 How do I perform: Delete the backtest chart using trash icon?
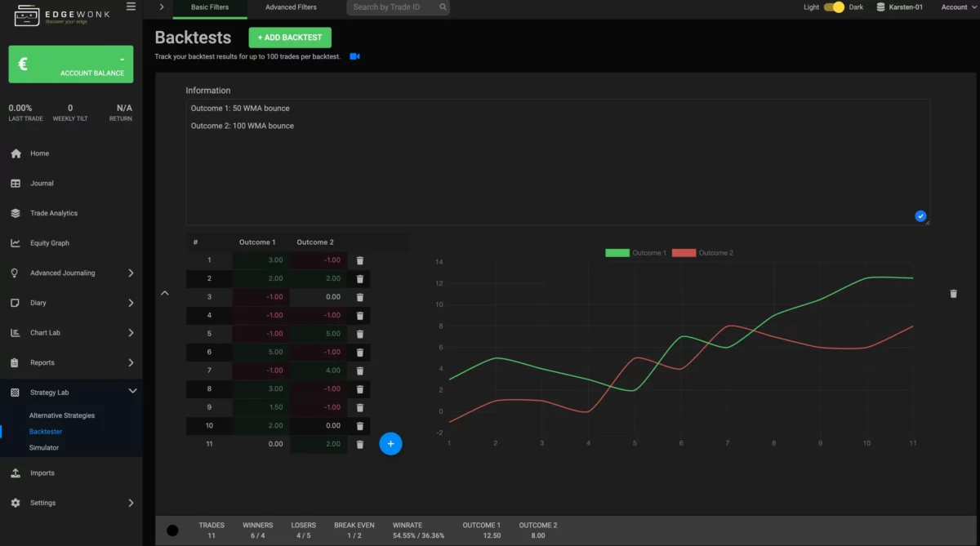[x=953, y=293]
